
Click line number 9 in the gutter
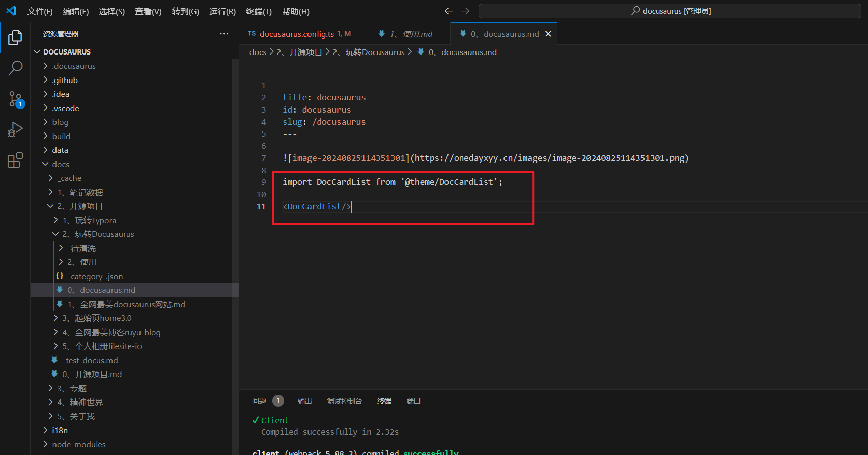[263, 182]
